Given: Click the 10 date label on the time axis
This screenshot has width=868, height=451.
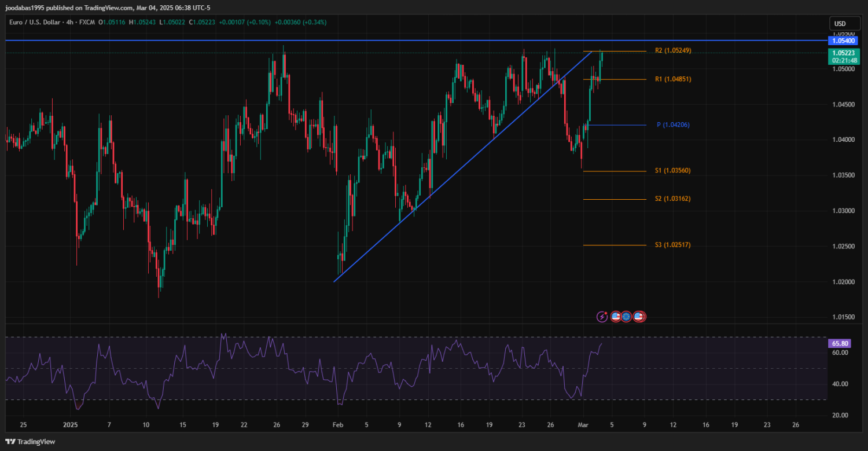Looking at the screenshot, I should [145, 425].
